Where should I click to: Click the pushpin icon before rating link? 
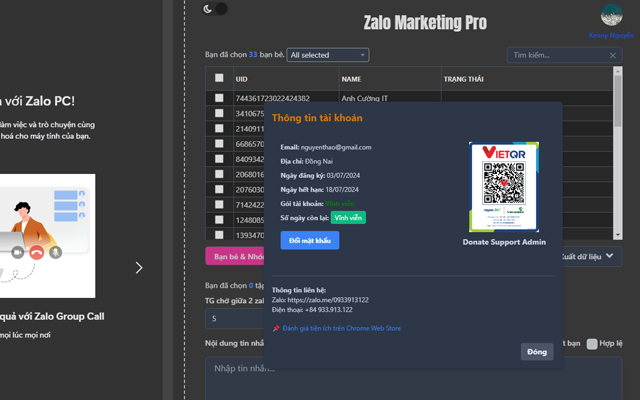[276, 328]
